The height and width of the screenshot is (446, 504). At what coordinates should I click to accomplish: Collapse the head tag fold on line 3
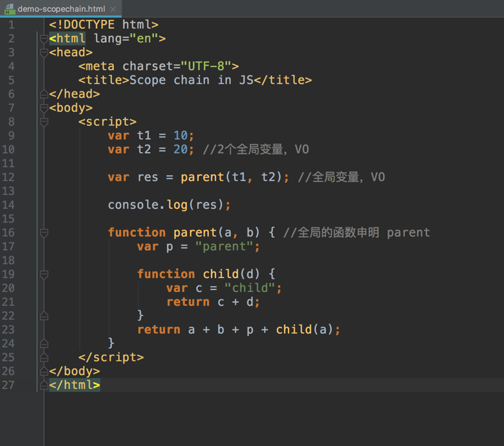(44, 52)
